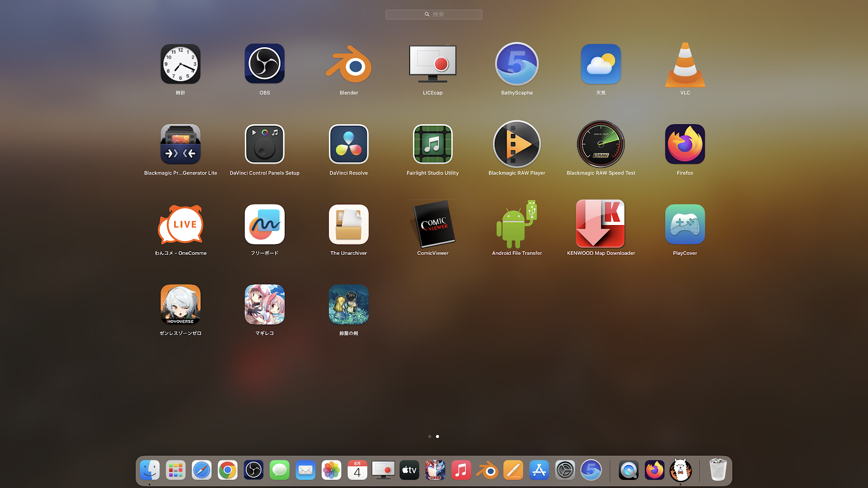Open the alpaca icon app in Dock
This screenshot has width=868, height=488.
tap(681, 470)
